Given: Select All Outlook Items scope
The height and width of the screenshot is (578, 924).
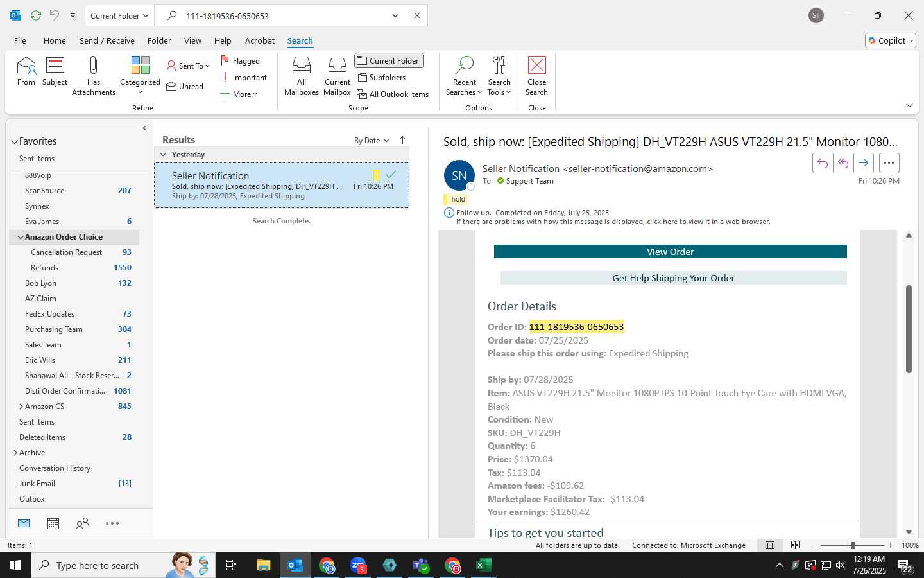Looking at the screenshot, I should 393,94.
